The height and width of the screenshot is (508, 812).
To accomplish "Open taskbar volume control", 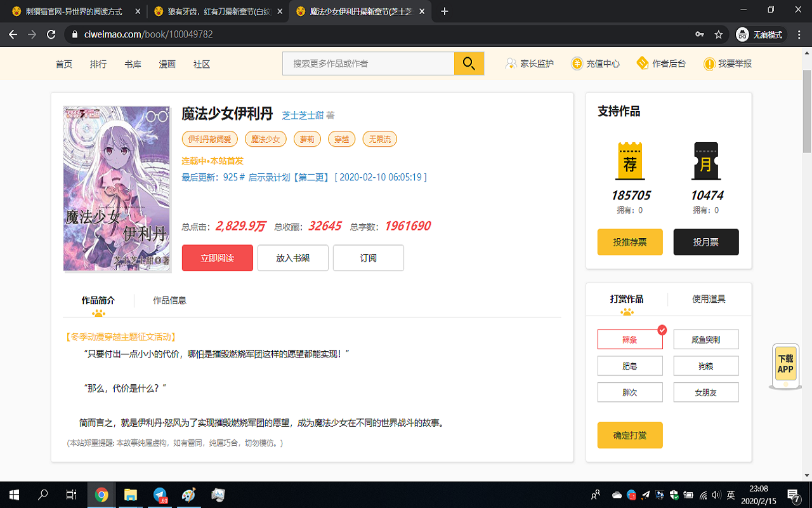I will click(716, 495).
